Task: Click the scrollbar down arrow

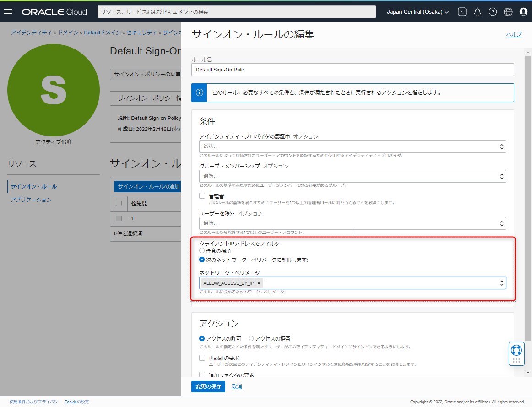Action: point(528,373)
